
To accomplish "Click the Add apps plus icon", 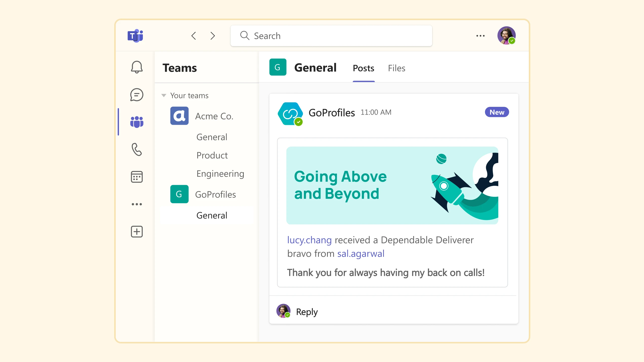I will pyautogui.click(x=136, y=232).
